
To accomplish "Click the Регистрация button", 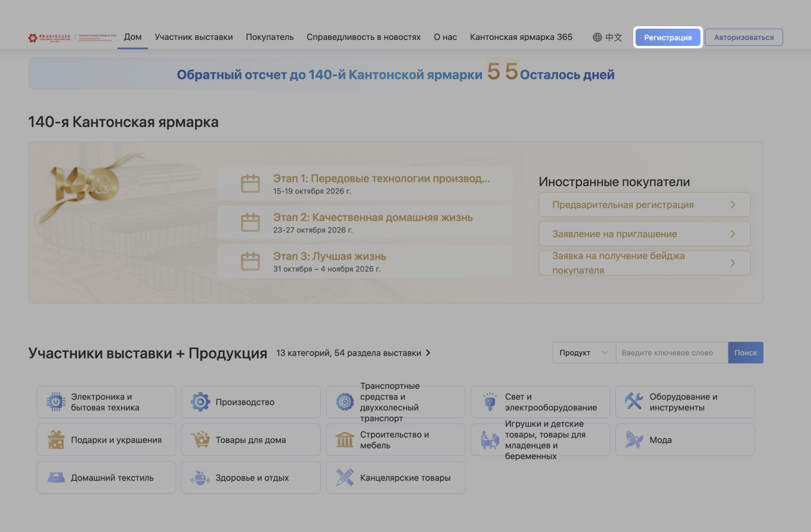I will [x=668, y=38].
